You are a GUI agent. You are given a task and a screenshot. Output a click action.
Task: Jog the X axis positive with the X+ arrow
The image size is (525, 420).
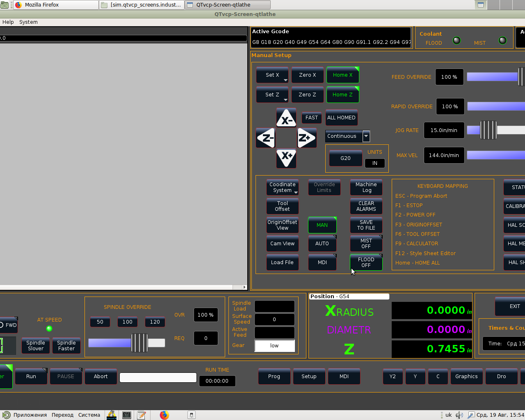pyautogui.click(x=286, y=158)
